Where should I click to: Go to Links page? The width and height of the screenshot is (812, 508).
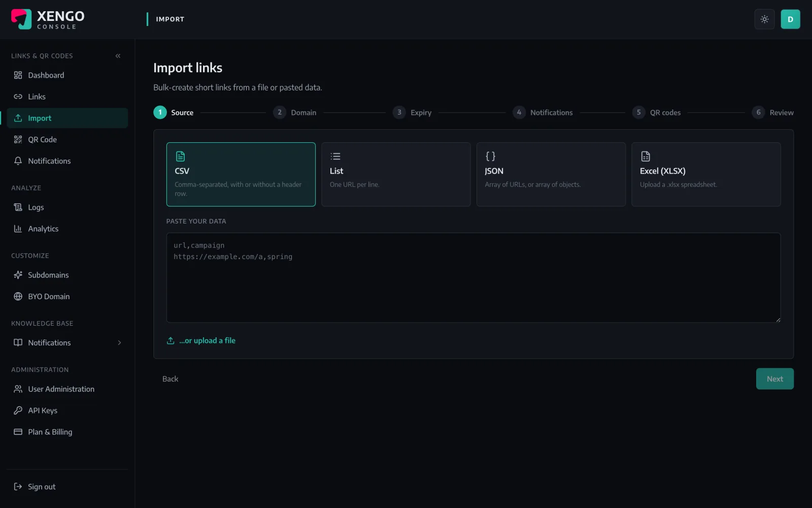pos(67,97)
